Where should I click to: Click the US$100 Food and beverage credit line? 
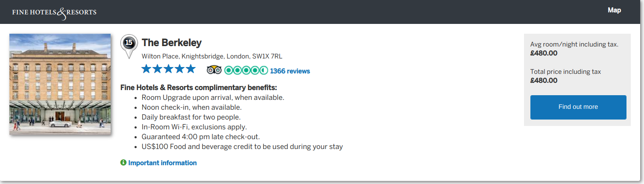(x=242, y=146)
